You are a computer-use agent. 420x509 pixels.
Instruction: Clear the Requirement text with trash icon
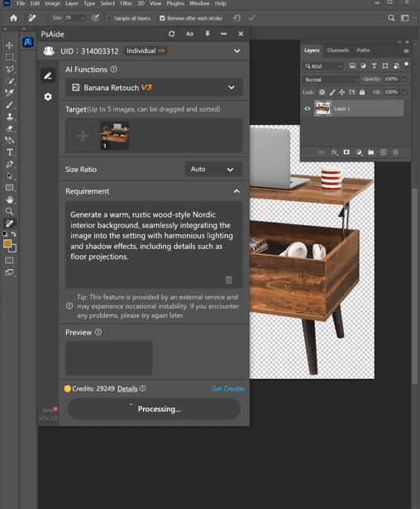(229, 280)
